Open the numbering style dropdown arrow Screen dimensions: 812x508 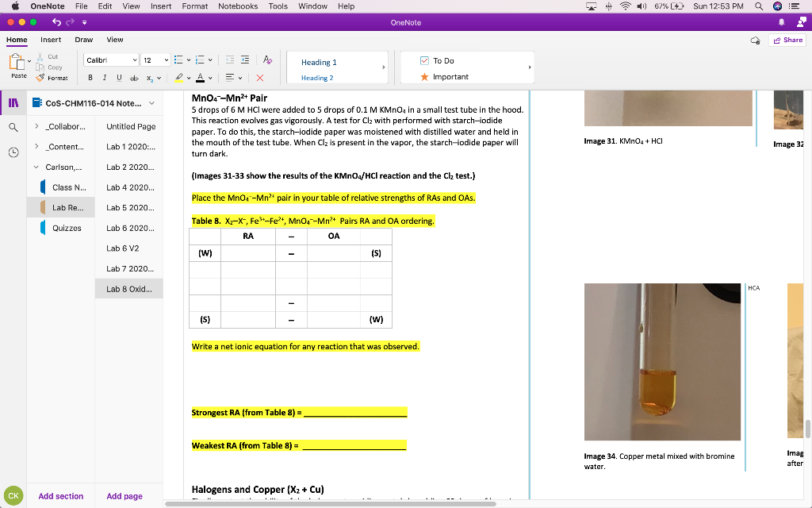point(210,60)
